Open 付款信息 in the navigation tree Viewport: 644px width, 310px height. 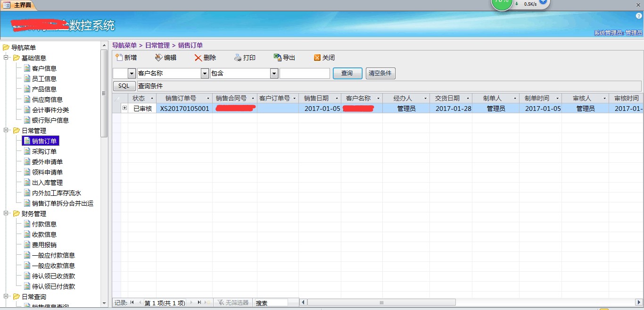44,224
